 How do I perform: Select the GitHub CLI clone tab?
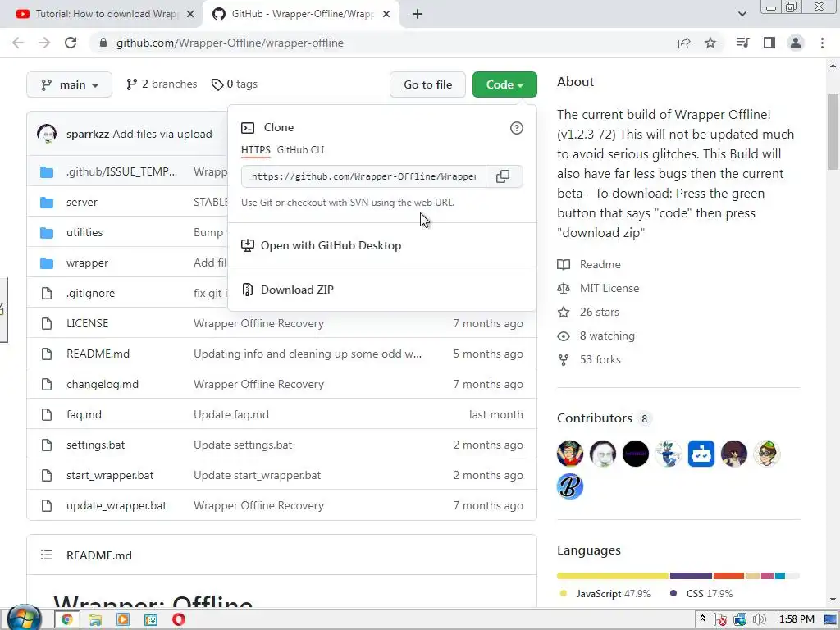click(x=300, y=150)
